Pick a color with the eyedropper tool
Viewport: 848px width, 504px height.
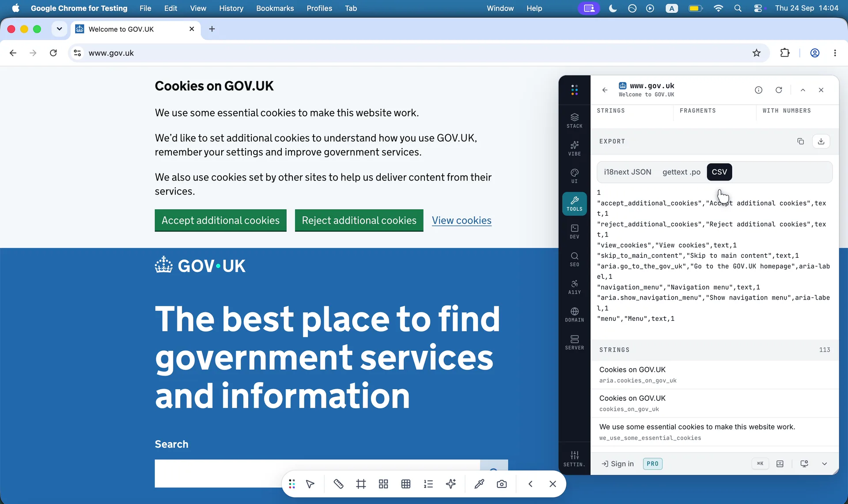(x=479, y=484)
